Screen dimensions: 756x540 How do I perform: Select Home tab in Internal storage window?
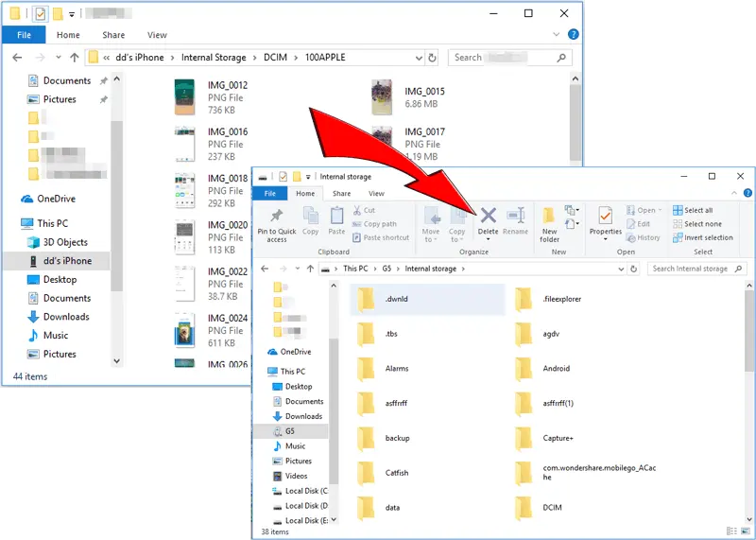pyautogui.click(x=305, y=194)
